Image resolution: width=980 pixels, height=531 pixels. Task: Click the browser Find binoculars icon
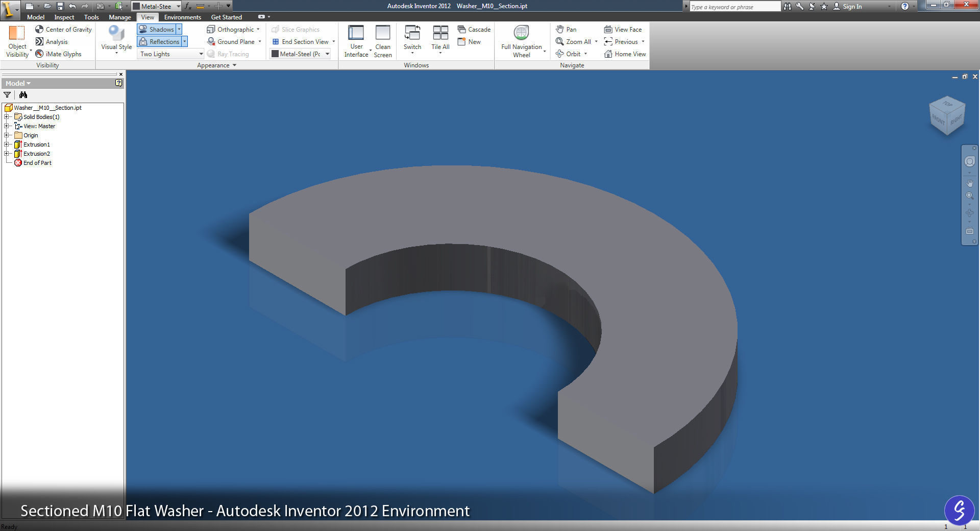23,94
